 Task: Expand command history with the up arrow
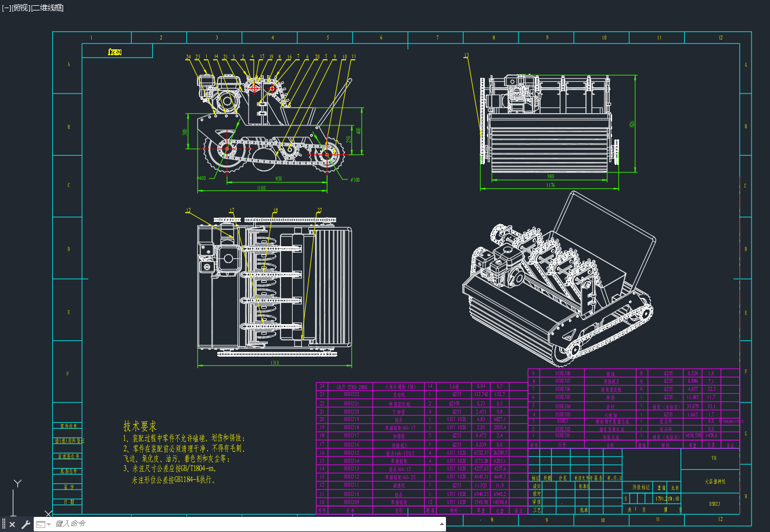click(442, 524)
